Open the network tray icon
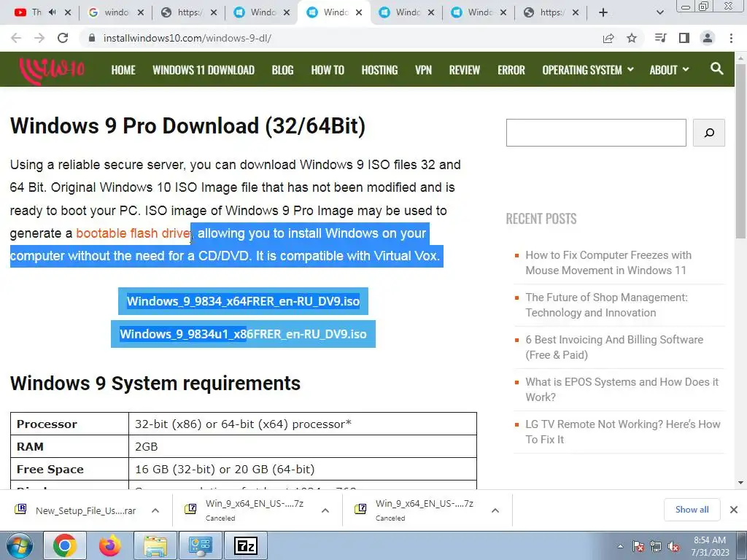 [656, 547]
